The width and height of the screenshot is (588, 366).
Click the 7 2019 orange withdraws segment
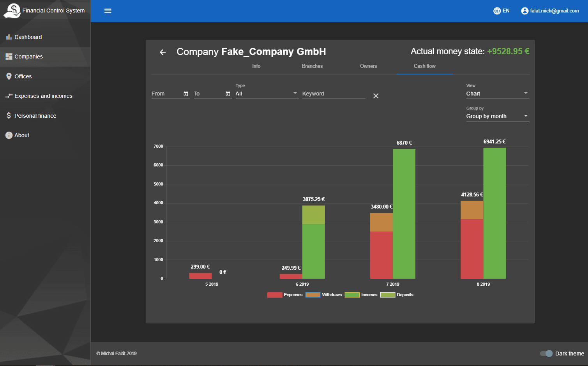point(381,222)
